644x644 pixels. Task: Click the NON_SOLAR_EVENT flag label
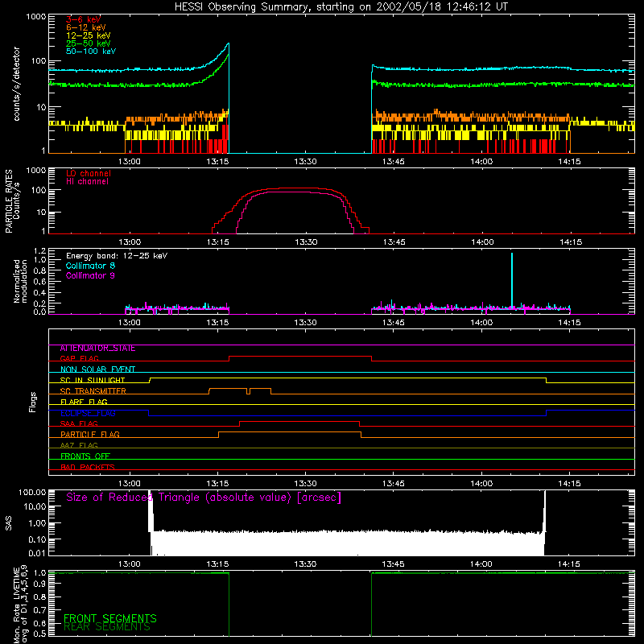(97, 369)
